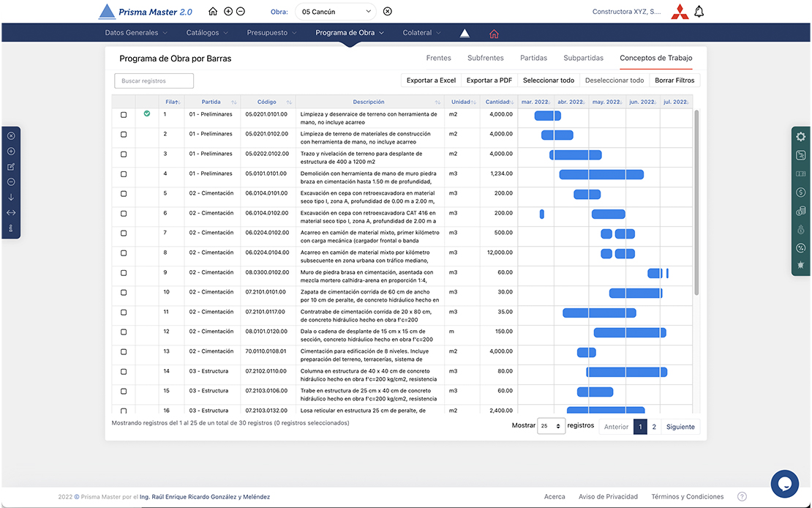Viewport: 812px width, 508px height.
Task: Click the remove (minus) icon in left sidebar
Action: click(x=11, y=182)
